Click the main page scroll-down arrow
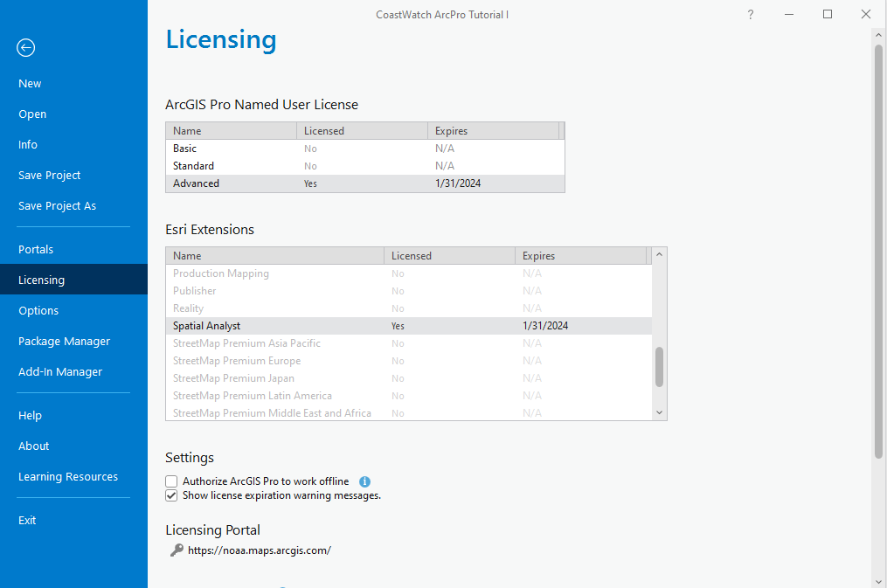Image resolution: width=887 pixels, height=588 pixels. 879,580
